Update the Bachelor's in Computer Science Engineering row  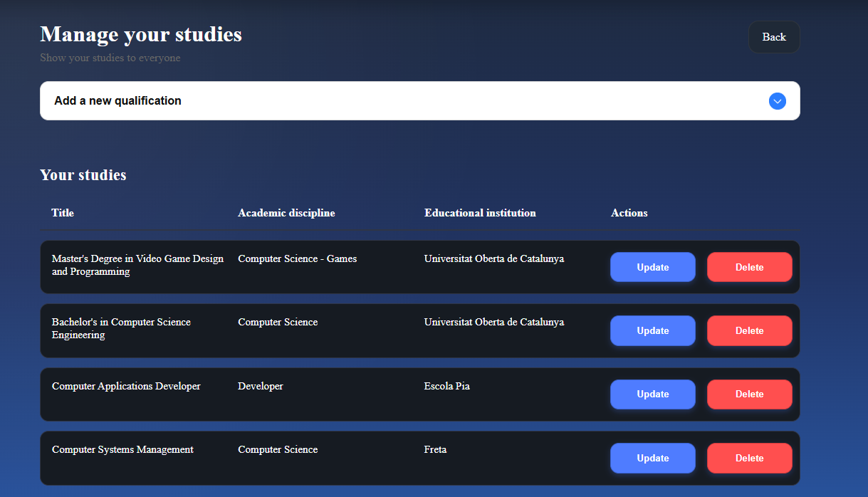tap(653, 330)
